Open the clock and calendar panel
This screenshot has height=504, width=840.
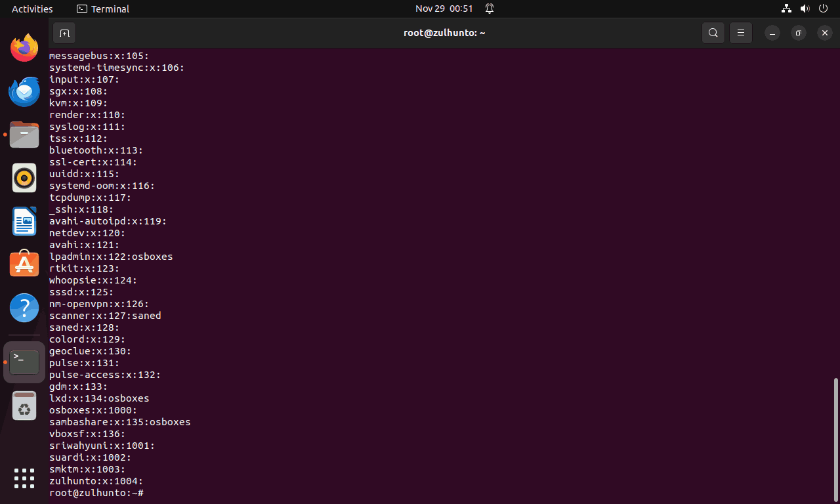coord(444,9)
